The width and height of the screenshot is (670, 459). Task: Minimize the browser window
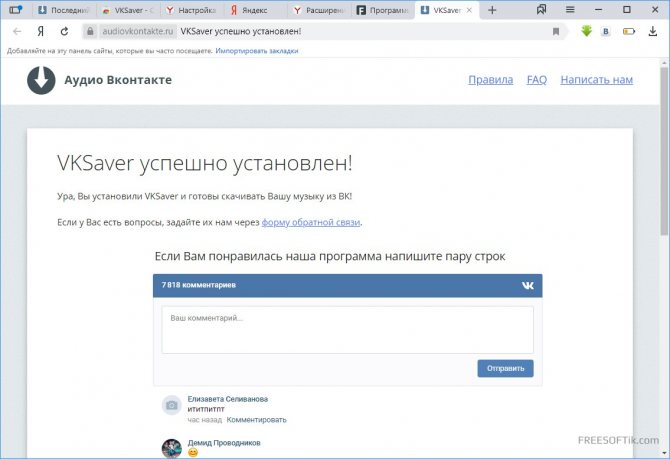pyautogui.click(x=599, y=9)
